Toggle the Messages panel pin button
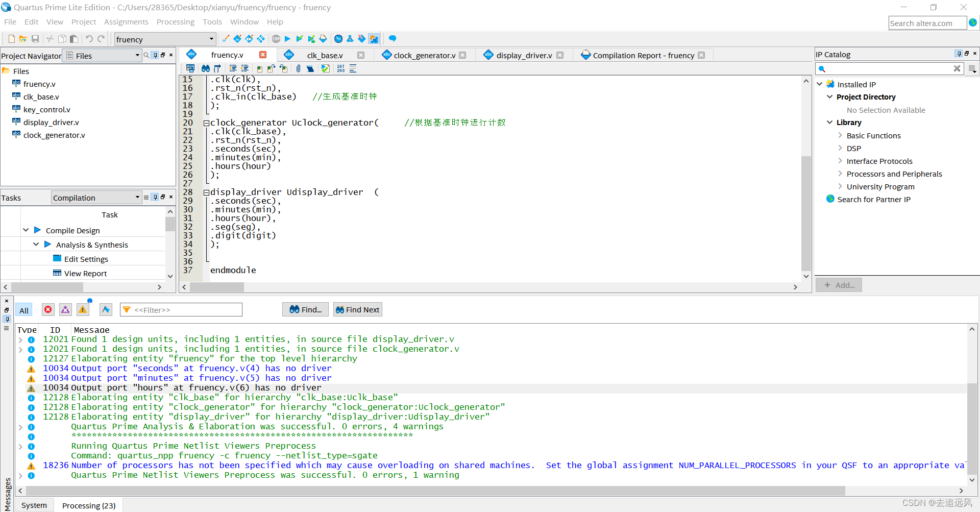 (7, 319)
